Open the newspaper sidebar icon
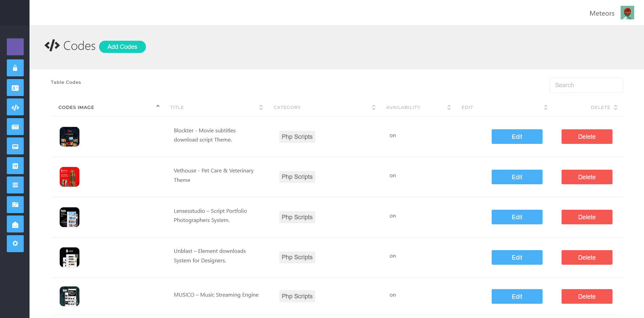The image size is (644, 318). pyautogui.click(x=15, y=127)
